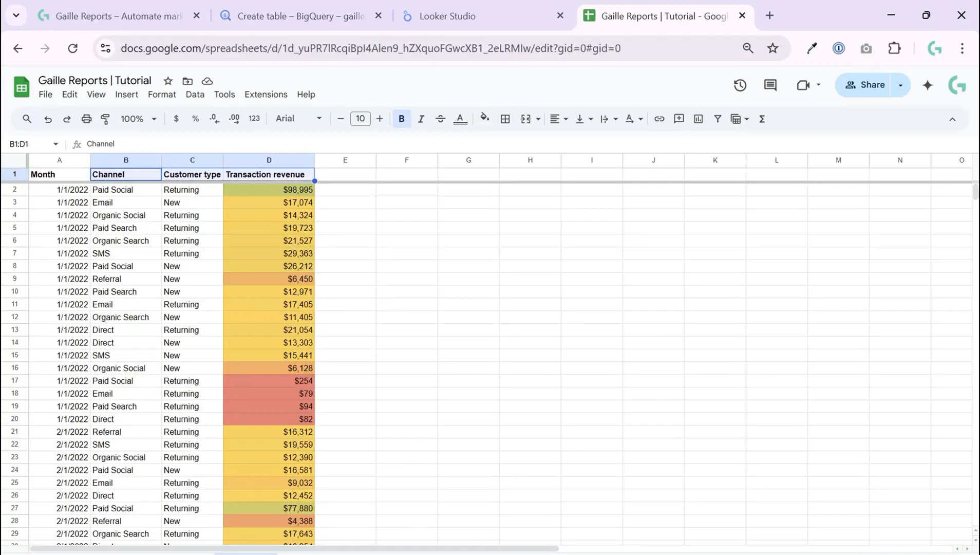
Task: Print the spreadsheet via printer icon
Action: [x=86, y=119]
